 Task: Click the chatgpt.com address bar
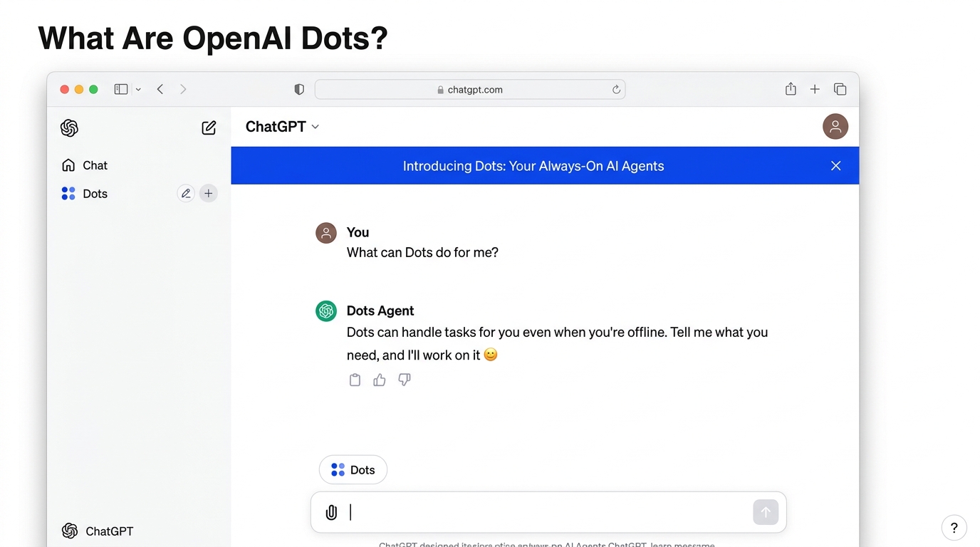tap(470, 90)
